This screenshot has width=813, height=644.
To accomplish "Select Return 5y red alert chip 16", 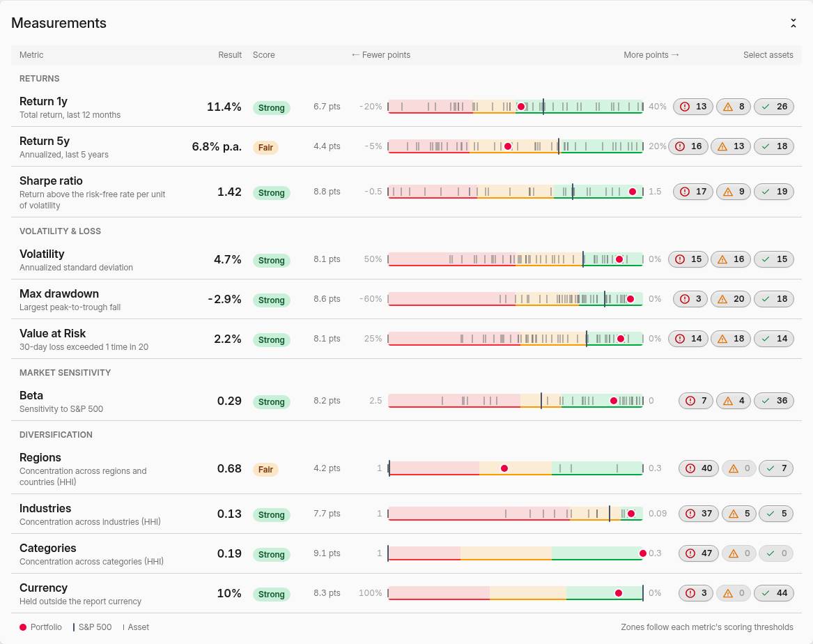I will pyautogui.click(x=688, y=146).
